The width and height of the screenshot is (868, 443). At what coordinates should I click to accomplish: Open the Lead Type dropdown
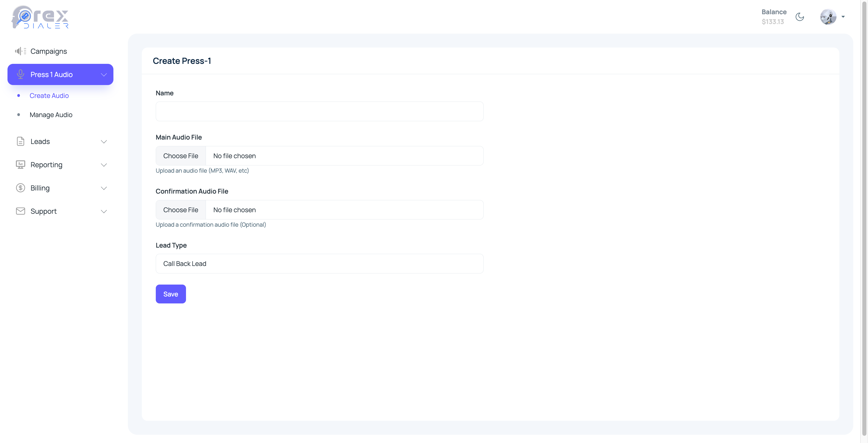click(x=319, y=264)
